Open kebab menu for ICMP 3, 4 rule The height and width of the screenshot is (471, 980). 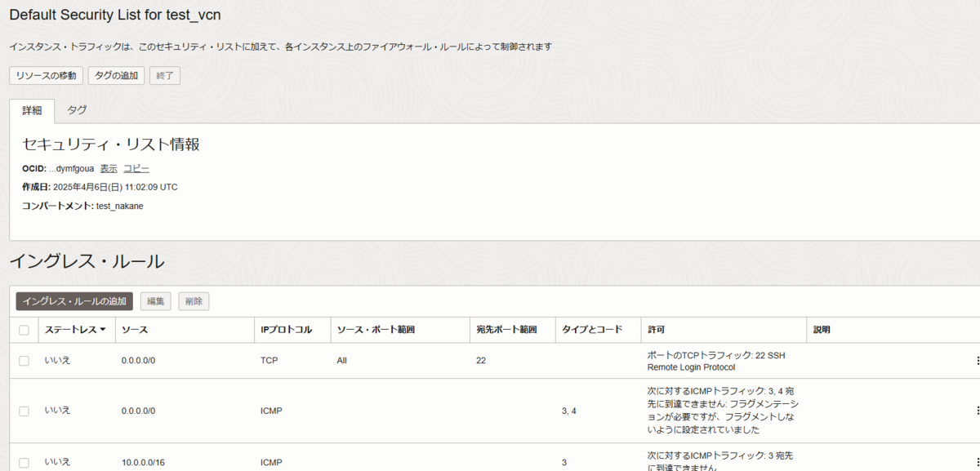(977, 411)
